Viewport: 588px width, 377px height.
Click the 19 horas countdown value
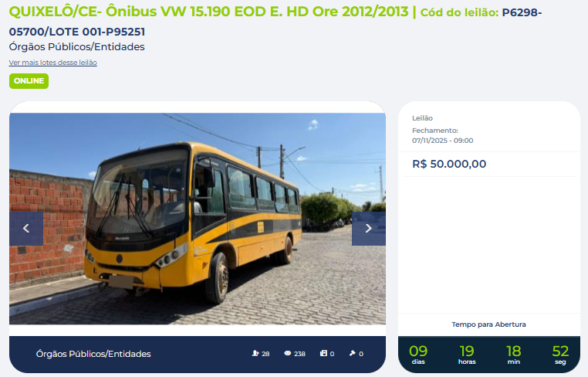[467, 355]
